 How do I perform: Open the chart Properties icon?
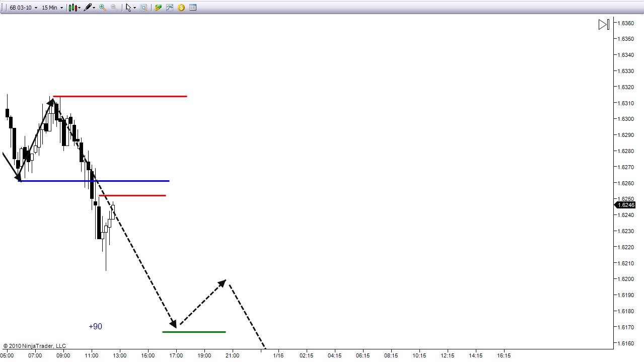tap(193, 8)
